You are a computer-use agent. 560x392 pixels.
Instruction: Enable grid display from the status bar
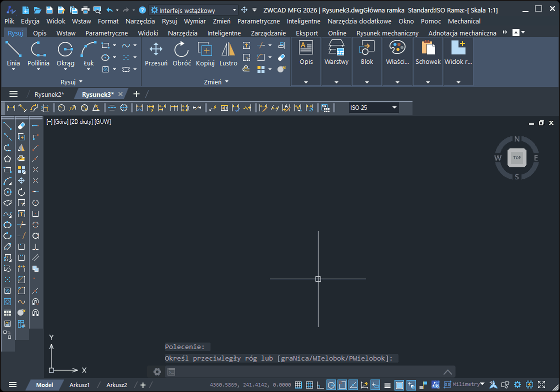click(310, 385)
